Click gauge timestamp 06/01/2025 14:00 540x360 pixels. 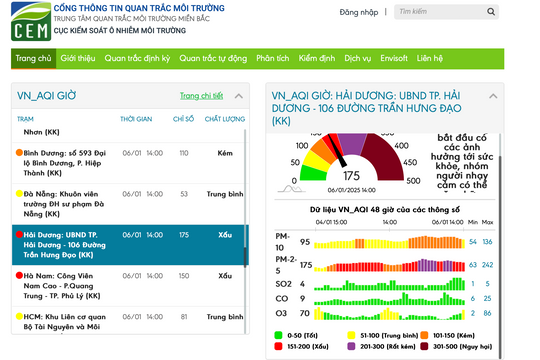click(352, 190)
